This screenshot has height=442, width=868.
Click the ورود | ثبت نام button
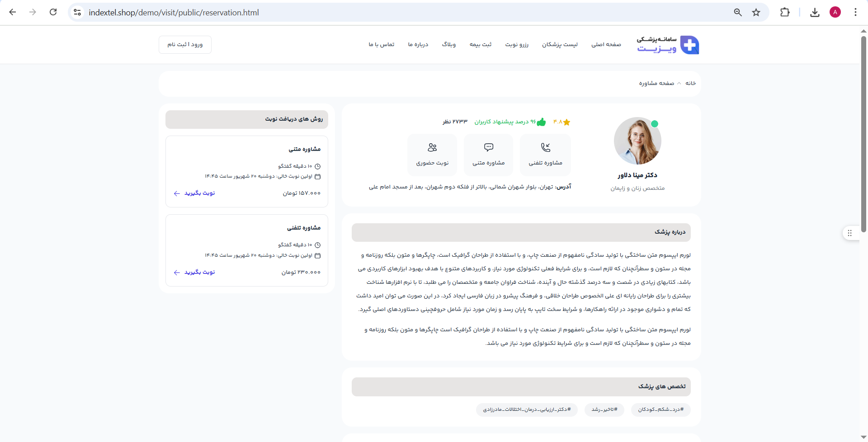click(185, 45)
